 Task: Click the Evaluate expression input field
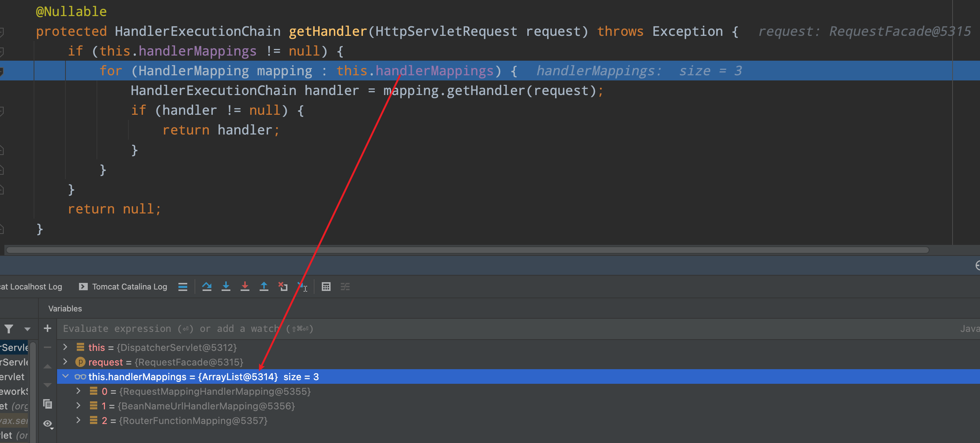click(190, 329)
